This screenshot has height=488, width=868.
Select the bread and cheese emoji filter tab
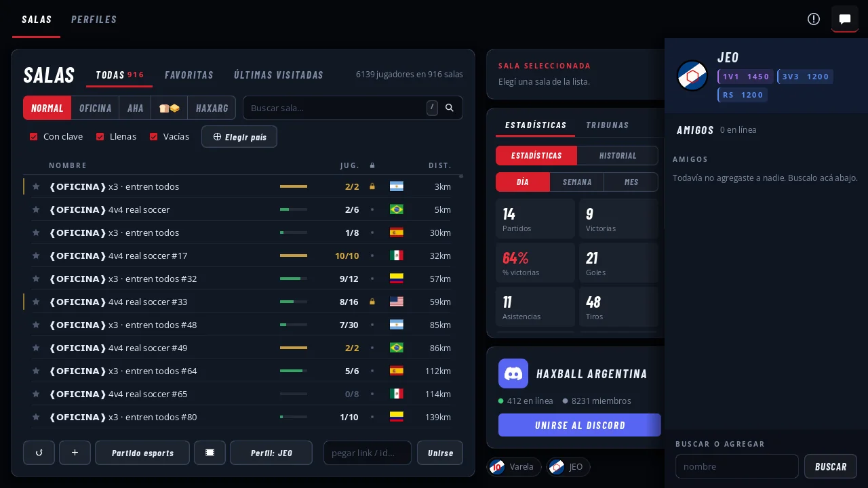click(x=169, y=108)
